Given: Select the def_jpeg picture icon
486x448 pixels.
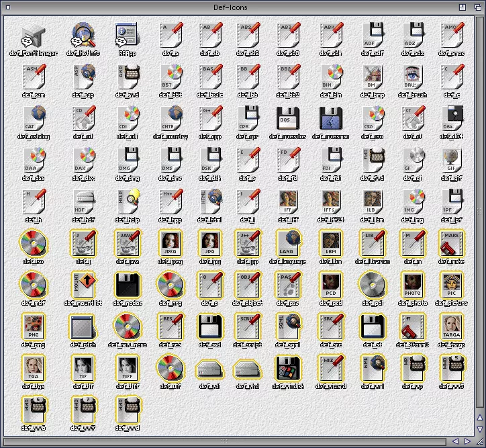Looking at the screenshot, I should point(171,242).
